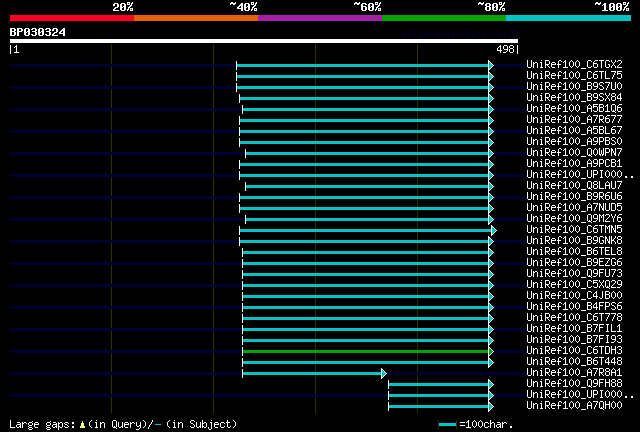Click the BP030324 query name
640x432 pixels.
coord(38,32)
